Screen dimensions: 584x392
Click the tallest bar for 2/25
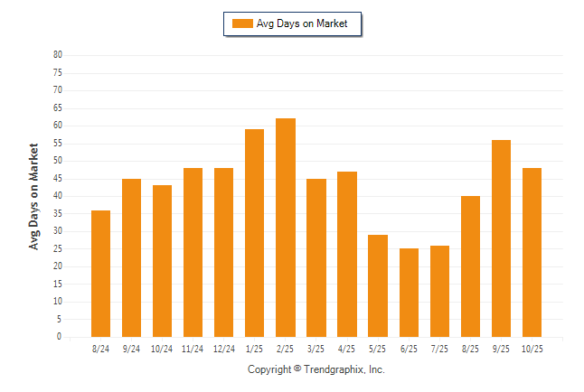click(x=286, y=228)
